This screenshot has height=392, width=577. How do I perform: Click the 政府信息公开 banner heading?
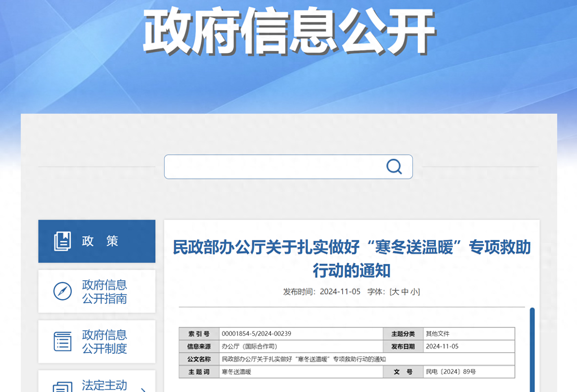pyautogui.click(x=289, y=32)
